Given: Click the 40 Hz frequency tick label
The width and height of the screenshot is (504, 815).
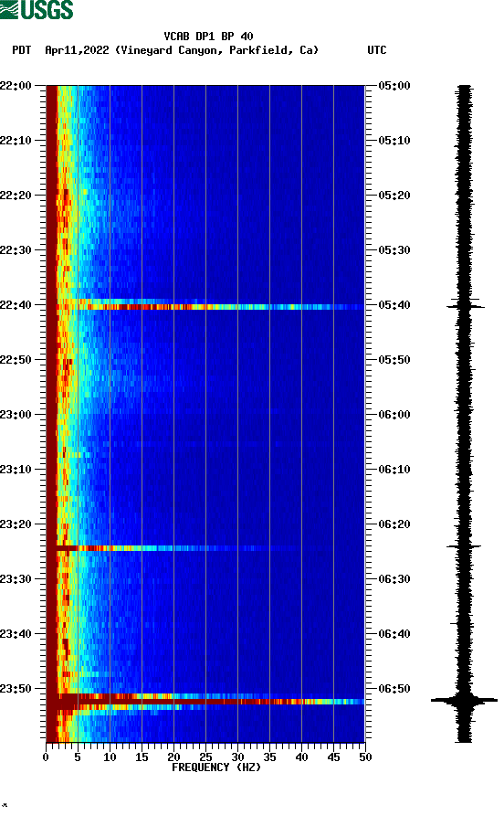Looking at the screenshot, I should coord(302,757).
